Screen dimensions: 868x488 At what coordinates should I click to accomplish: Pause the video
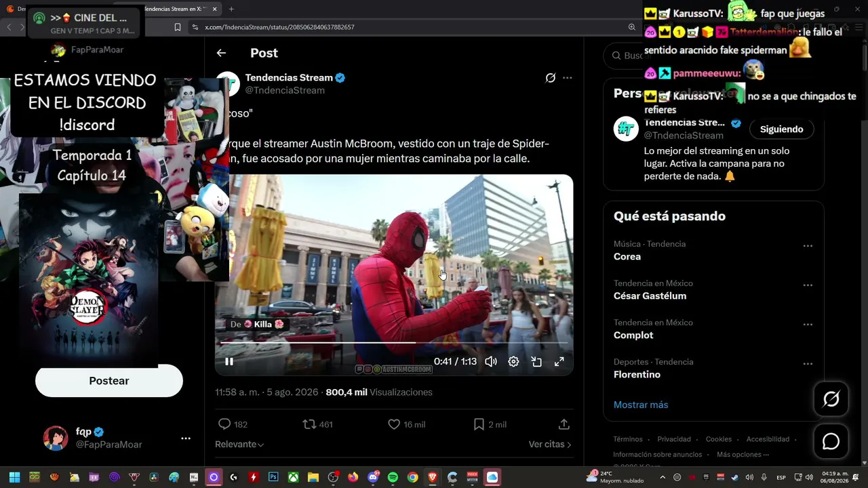point(229,361)
